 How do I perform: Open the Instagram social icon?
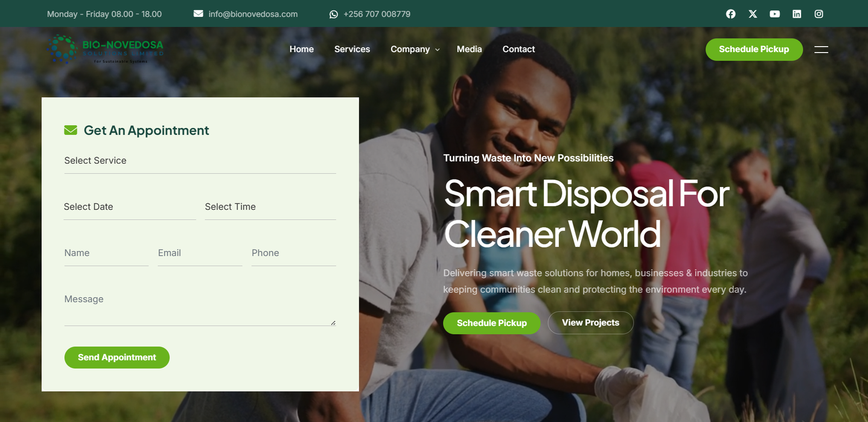(x=819, y=14)
